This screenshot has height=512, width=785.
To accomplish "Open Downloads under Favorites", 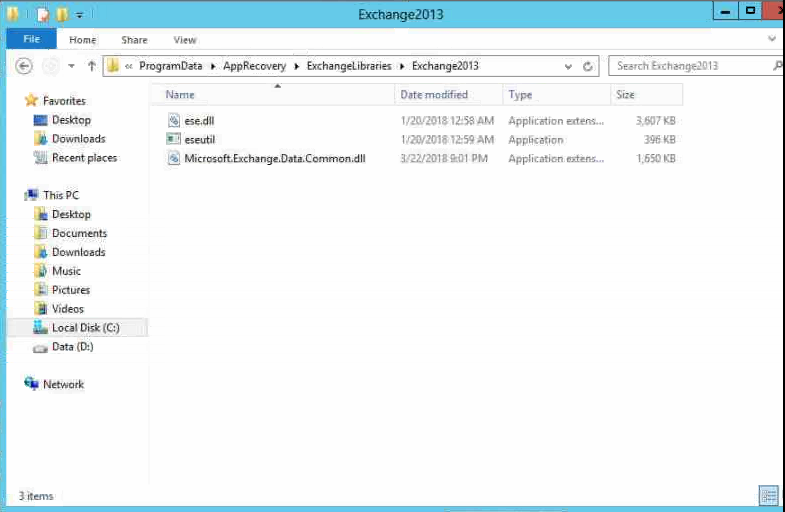I will click(79, 139).
